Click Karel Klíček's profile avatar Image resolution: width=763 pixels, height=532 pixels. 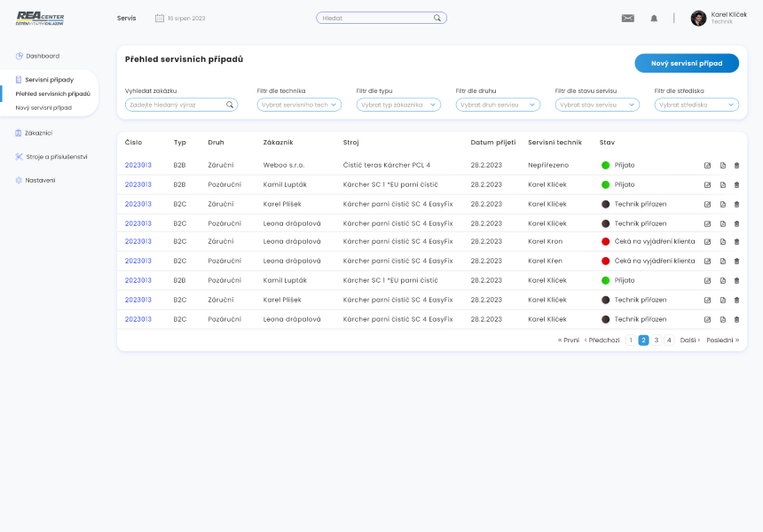coord(698,18)
